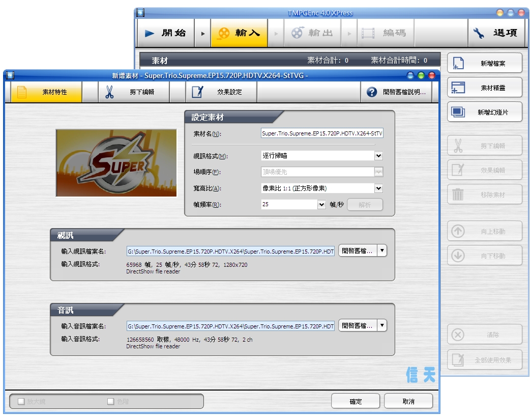Open the 幀頻率 frame rate dropdown

coord(321,205)
